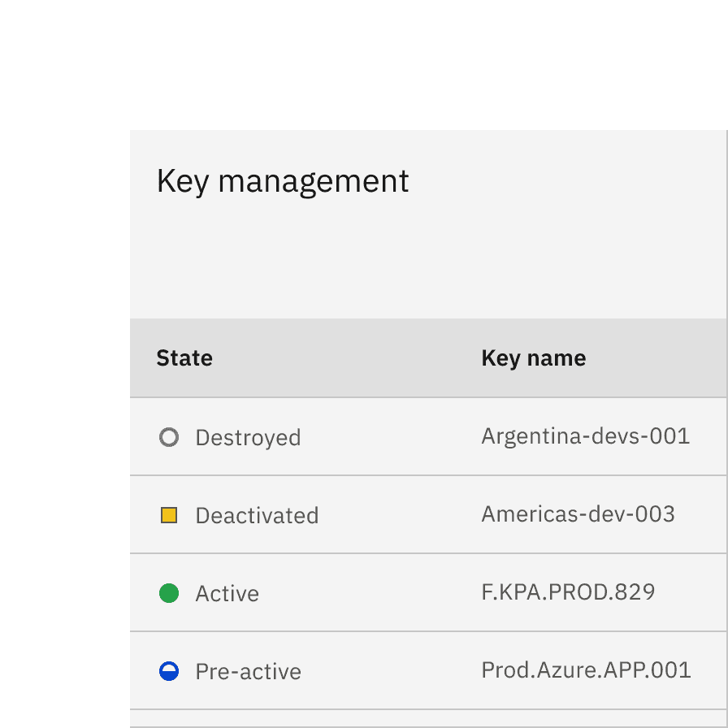Sort by the State column header
This screenshot has height=728, width=728.
point(184,358)
